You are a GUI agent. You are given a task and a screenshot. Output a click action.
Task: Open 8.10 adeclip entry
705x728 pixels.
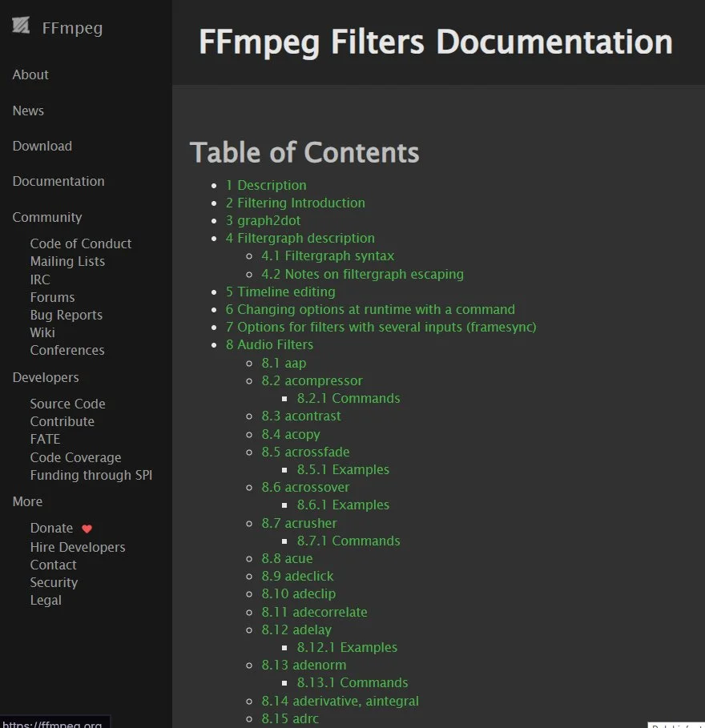(x=299, y=593)
